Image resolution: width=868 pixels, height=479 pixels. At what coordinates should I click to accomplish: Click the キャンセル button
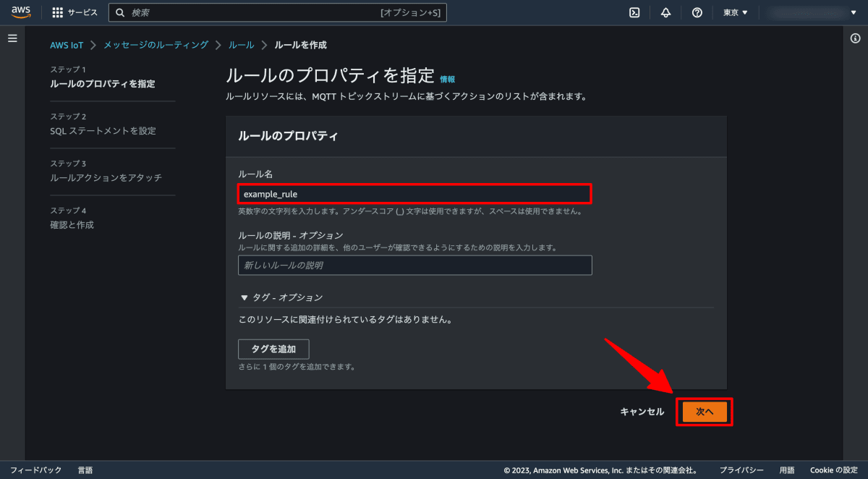642,412
